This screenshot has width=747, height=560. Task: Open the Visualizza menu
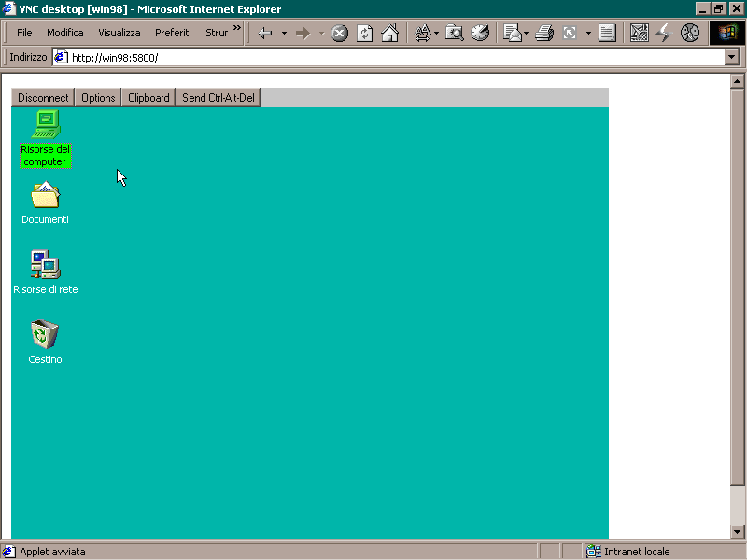tap(120, 33)
